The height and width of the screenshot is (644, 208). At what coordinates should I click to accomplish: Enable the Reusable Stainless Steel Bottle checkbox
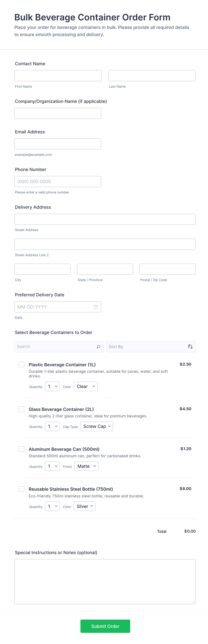click(22, 489)
